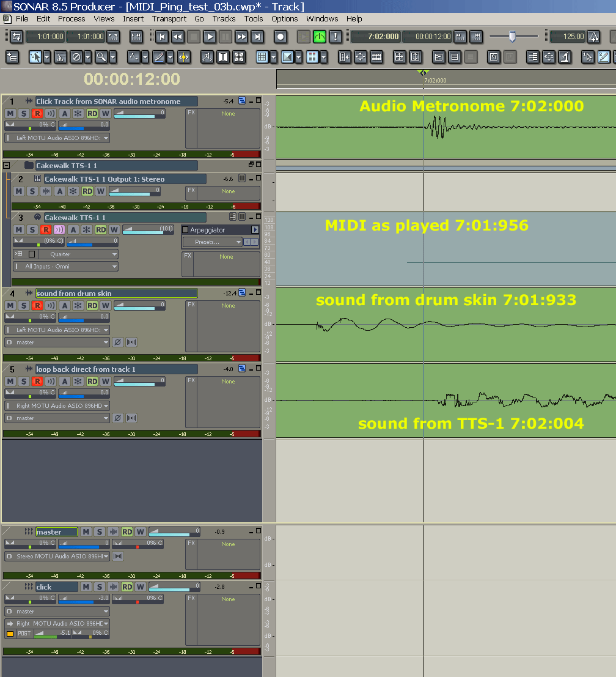Collapse the Cakewalk TTS-1 1 track folder
Image resolution: width=616 pixels, height=677 pixels.
pyautogui.click(x=7, y=166)
